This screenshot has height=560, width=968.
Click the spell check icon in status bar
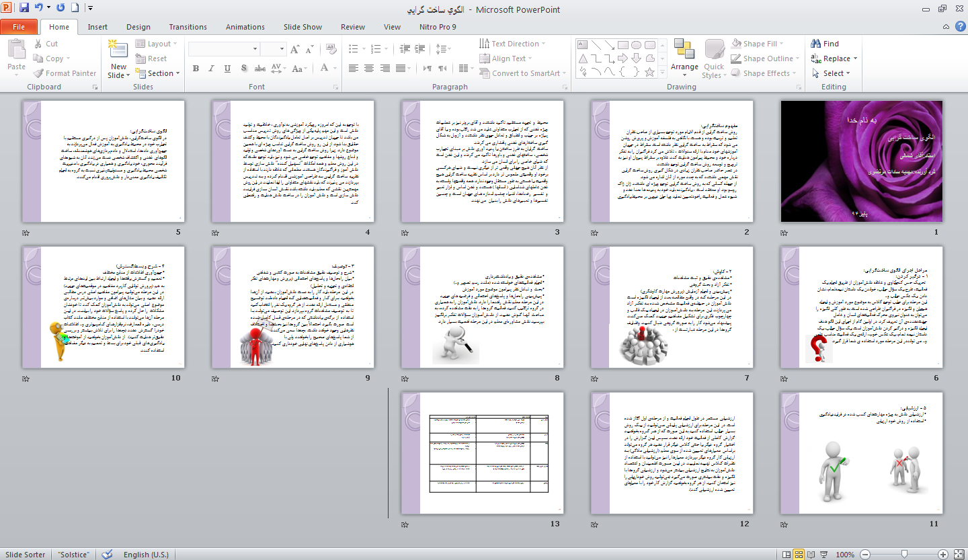[x=107, y=555]
